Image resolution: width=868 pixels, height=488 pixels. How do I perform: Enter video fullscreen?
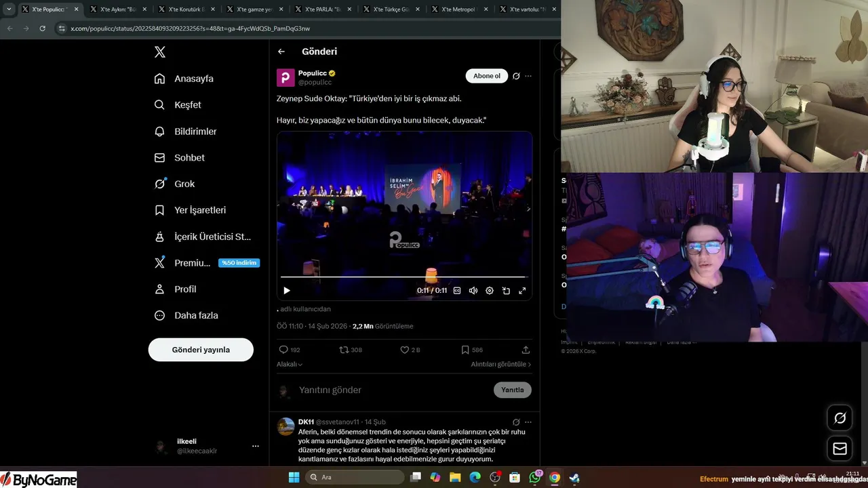click(x=522, y=290)
